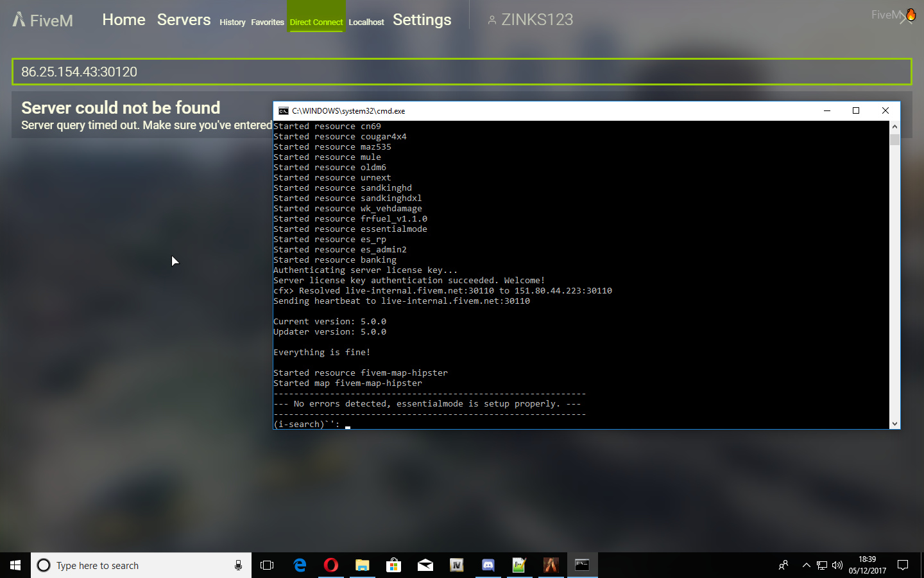924x578 pixels.
Task: Maximize the cmd.exe window
Action: click(856, 110)
